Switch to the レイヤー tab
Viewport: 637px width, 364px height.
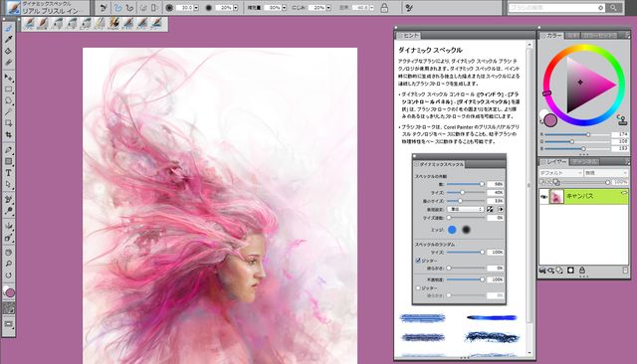click(x=553, y=162)
